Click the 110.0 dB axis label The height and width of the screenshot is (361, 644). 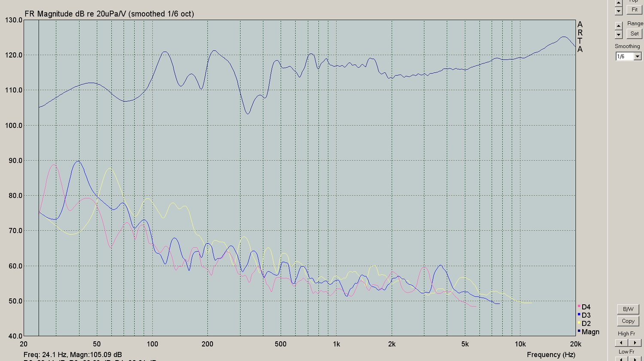[x=14, y=91]
